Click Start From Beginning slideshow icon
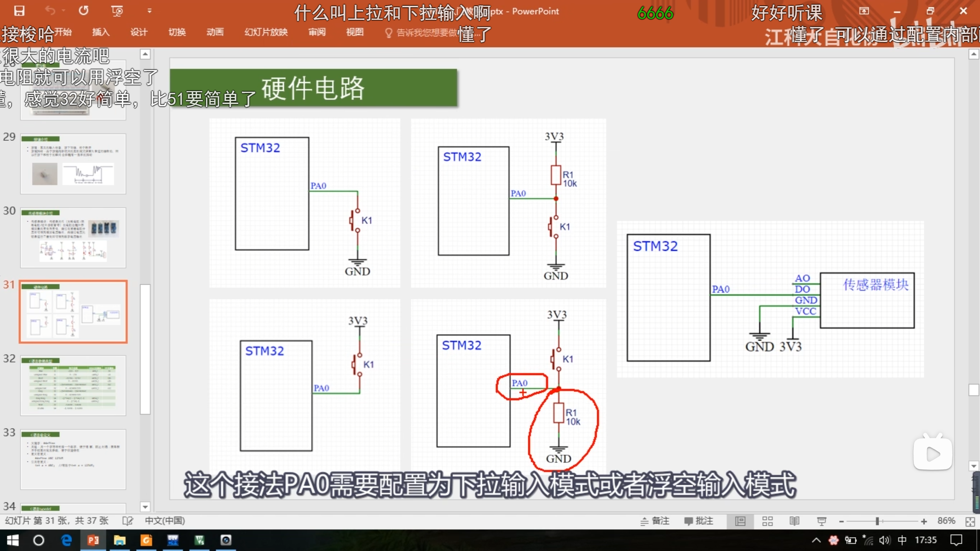980x551 pixels. point(117,11)
